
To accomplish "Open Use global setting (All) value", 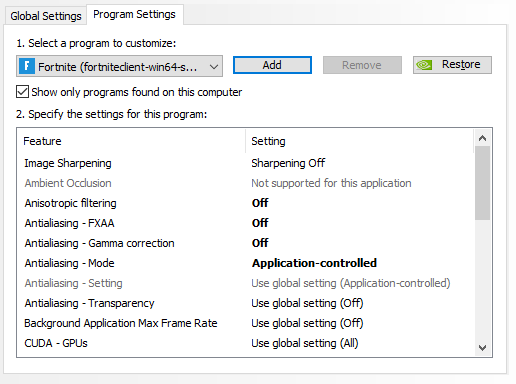I will point(305,343).
